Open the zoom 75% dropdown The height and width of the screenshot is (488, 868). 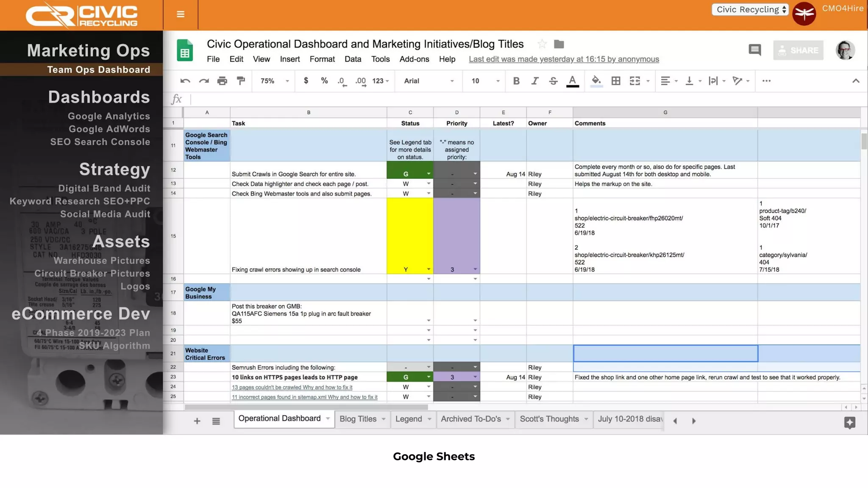coord(274,81)
